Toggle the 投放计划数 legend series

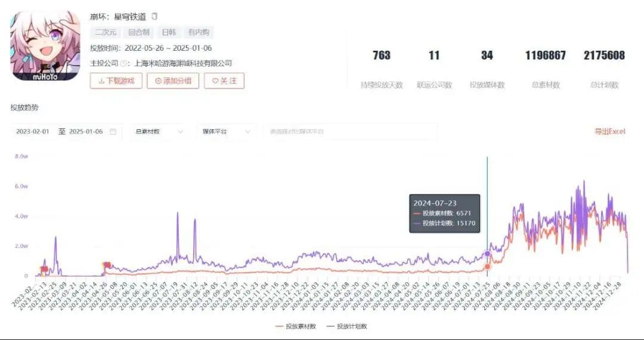point(347,326)
